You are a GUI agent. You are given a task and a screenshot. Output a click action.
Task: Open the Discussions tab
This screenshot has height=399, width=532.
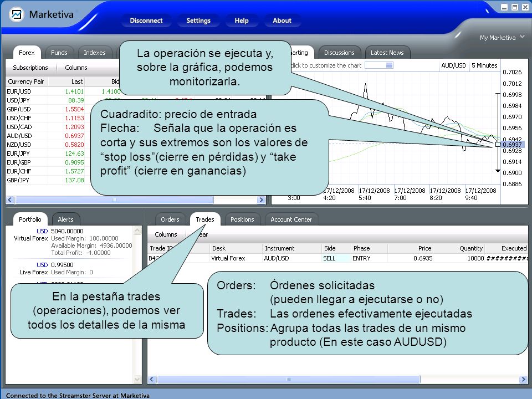339,53
